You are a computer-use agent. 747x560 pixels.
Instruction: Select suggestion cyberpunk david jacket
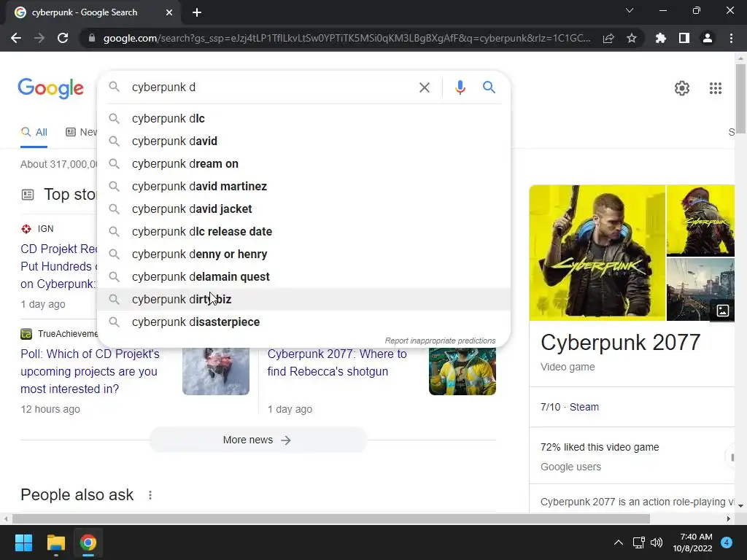click(x=303, y=209)
